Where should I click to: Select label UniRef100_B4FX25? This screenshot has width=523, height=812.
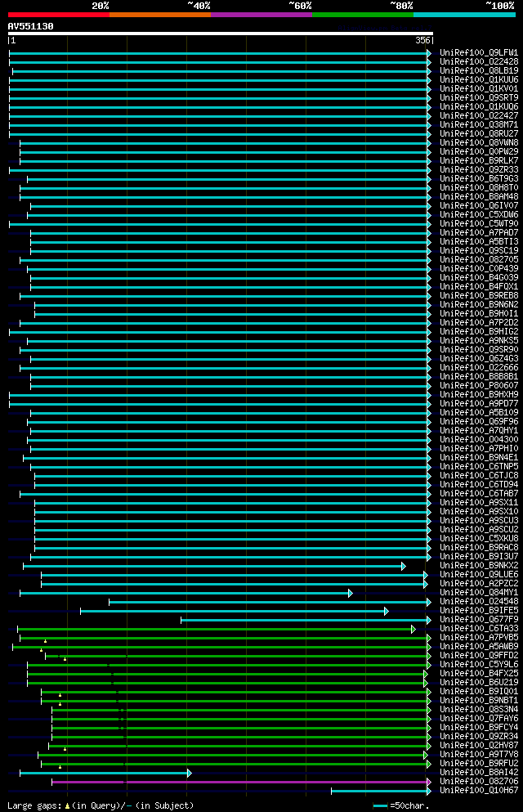tap(479, 673)
